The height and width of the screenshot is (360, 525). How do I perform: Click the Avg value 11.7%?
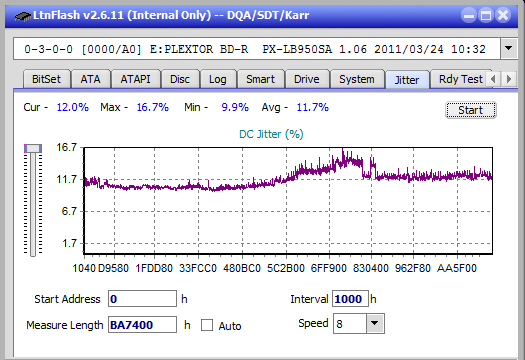312,107
